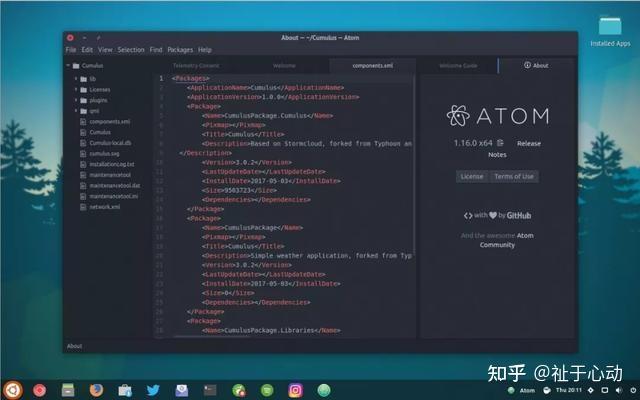Open the Selection menu
Image resolution: width=640 pixels, height=400 pixels.
point(131,50)
